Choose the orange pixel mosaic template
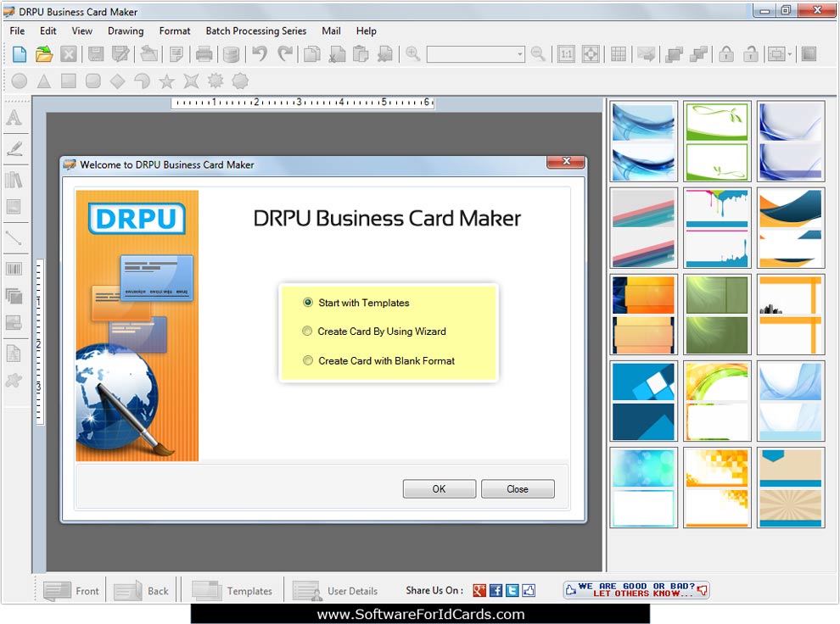The width and height of the screenshot is (840, 624). [717, 488]
